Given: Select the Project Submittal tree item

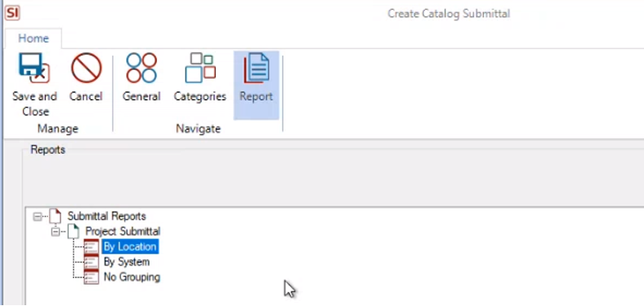Looking at the screenshot, I should [x=123, y=232].
